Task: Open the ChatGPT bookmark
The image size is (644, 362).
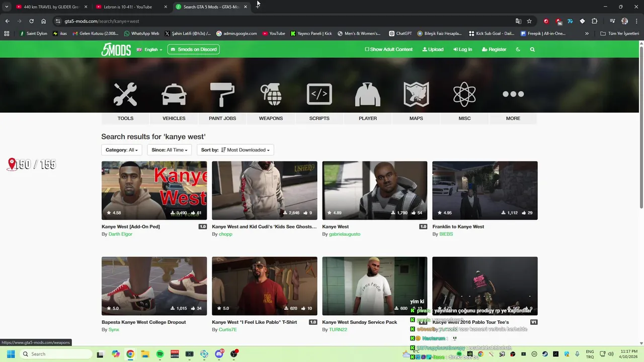Action: 400,34
